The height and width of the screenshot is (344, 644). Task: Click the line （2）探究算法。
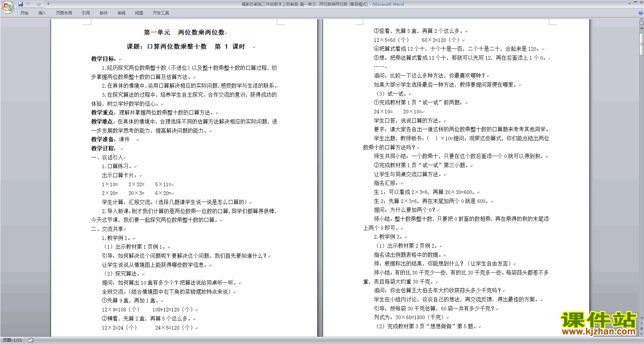(122, 274)
